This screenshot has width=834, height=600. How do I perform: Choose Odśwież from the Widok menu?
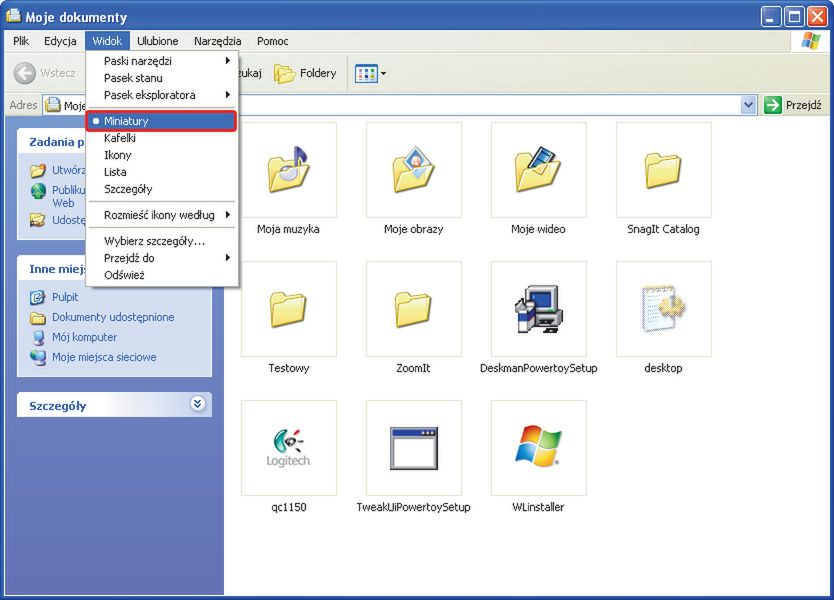[124, 275]
